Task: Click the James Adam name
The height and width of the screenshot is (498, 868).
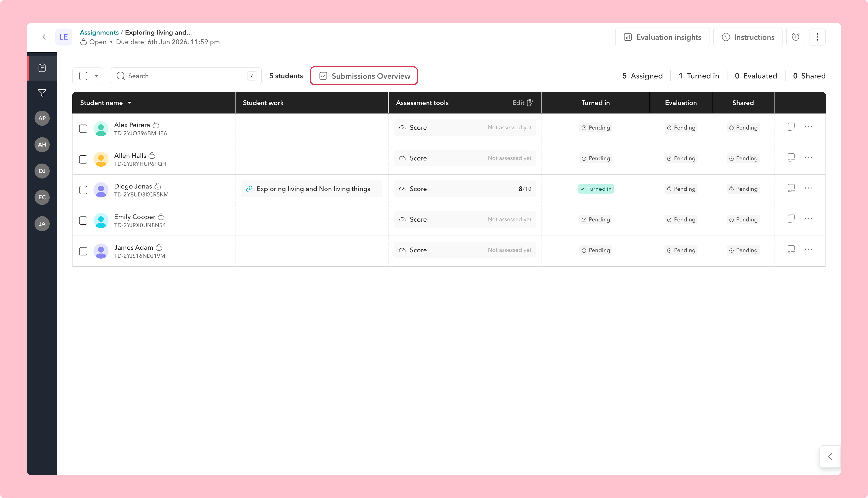Action: click(x=134, y=247)
